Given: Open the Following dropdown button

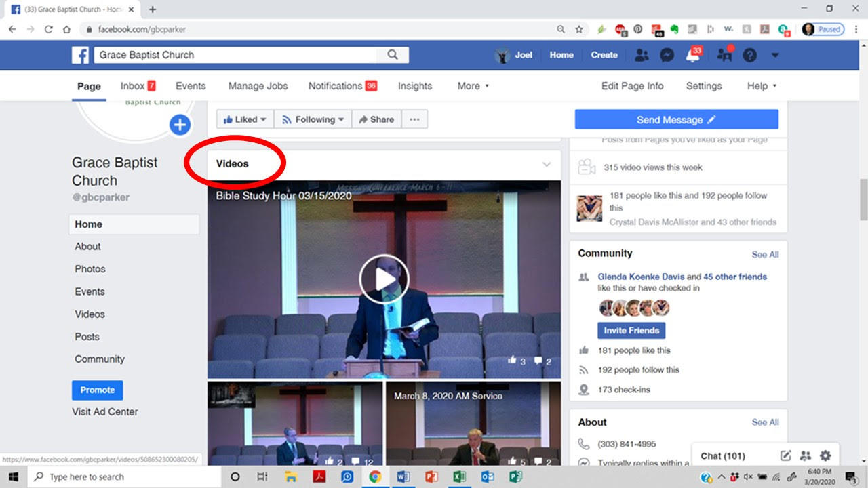Looking at the screenshot, I should click(x=313, y=119).
